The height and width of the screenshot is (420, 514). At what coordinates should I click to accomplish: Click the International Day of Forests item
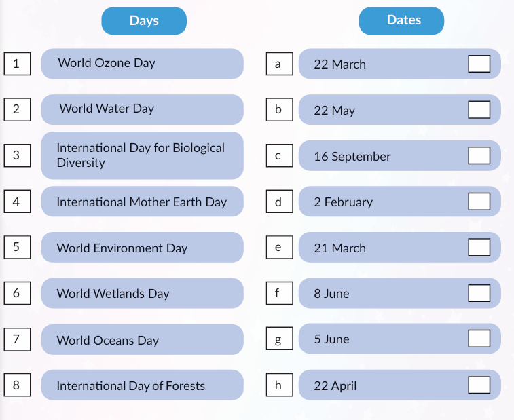point(142,385)
